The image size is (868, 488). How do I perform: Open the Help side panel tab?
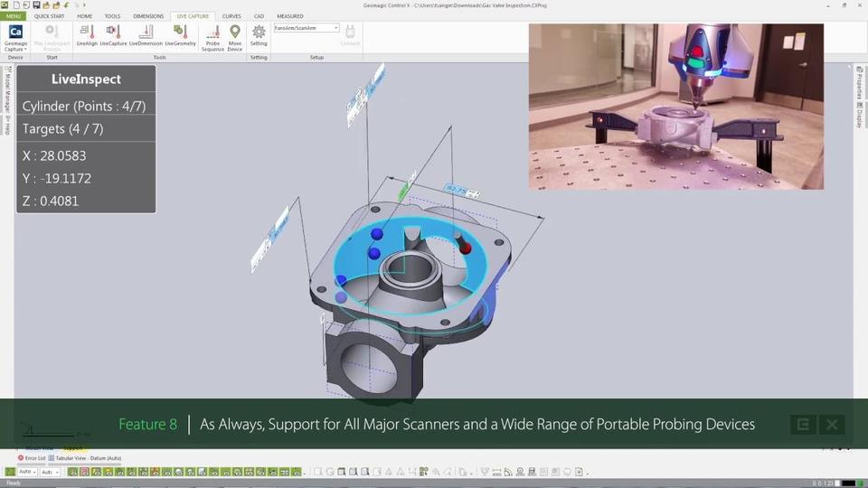pos(7,125)
